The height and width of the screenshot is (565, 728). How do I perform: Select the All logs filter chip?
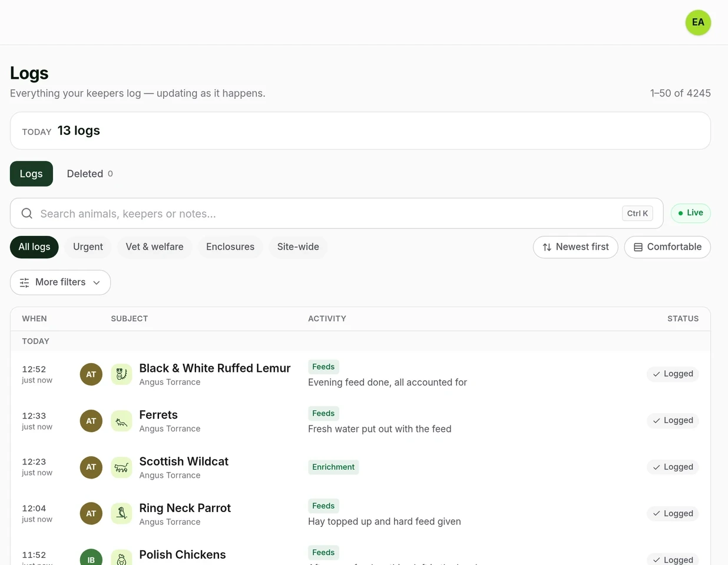[34, 247]
